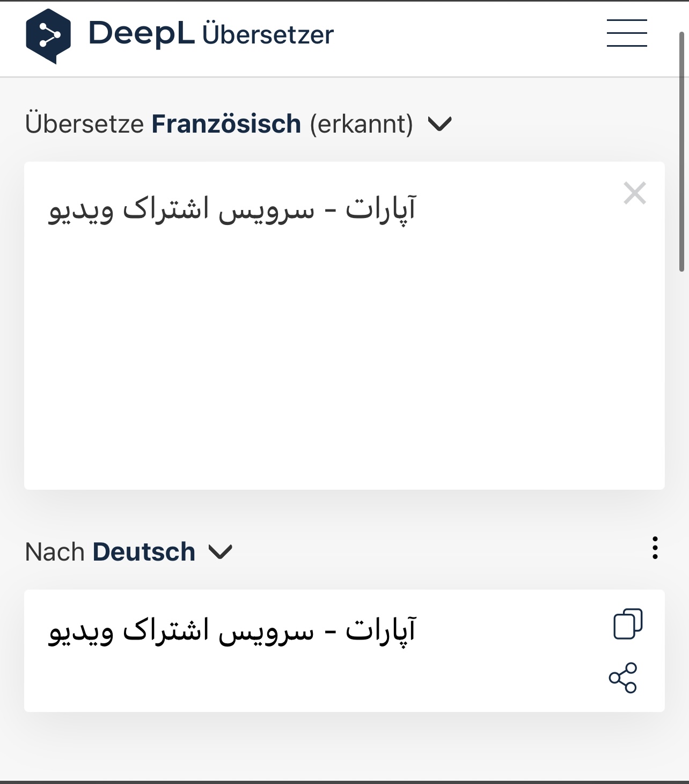Open the Übersetze source language selector
Viewport: 689px width, 784px height.
(x=239, y=124)
